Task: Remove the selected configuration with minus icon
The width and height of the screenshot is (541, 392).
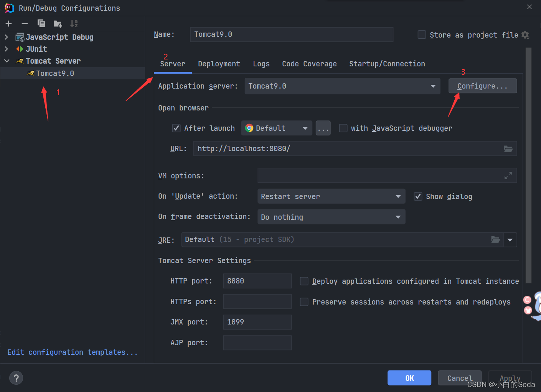Action: pos(25,24)
